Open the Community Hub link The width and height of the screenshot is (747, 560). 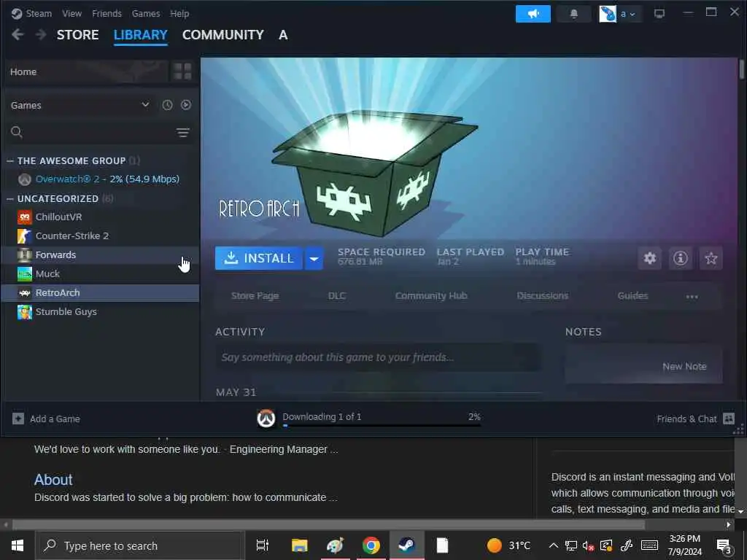coord(431,296)
